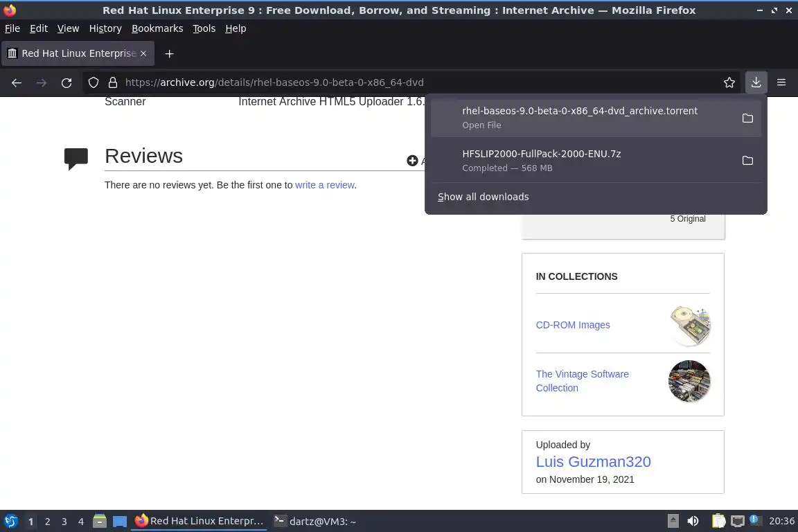Open CD-ROM Images collection thumbnail
Screen dimensions: 798x532
tap(690, 326)
